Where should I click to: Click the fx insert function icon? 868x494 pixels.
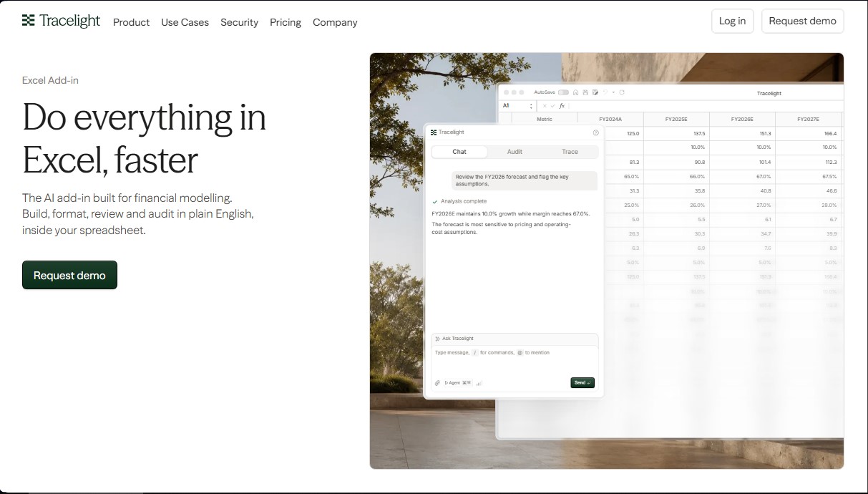tap(562, 106)
